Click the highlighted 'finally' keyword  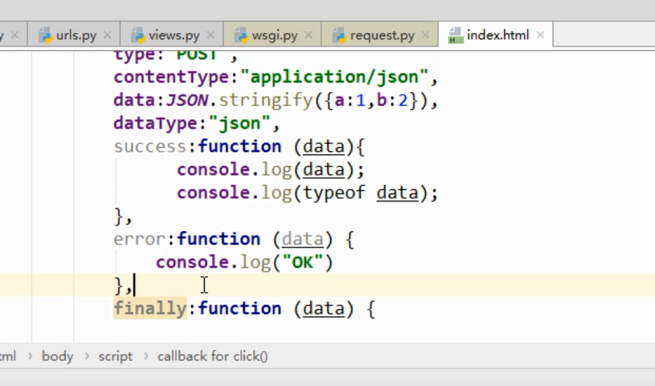[150, 308]
